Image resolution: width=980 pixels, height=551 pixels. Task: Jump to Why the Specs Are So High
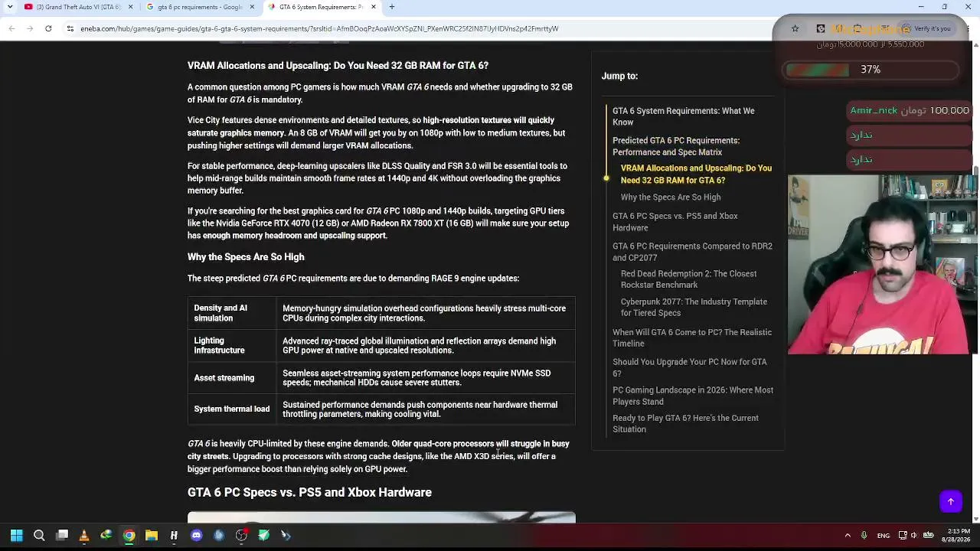click(x=671, y=197)
